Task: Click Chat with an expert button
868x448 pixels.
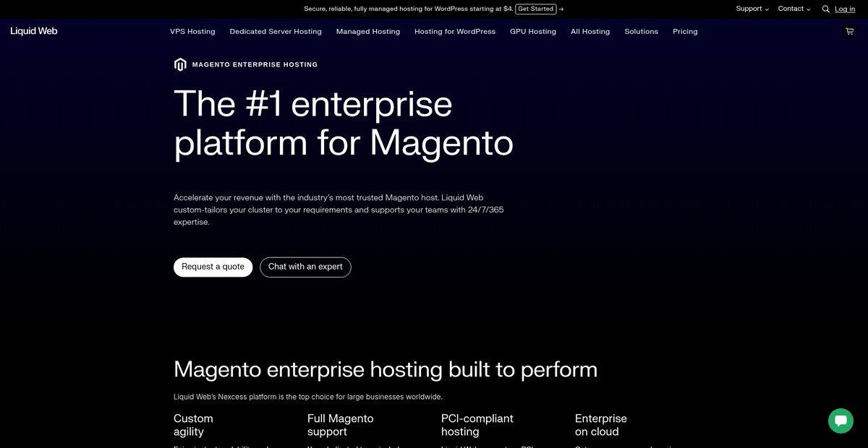Action: (x=305, y=267)
